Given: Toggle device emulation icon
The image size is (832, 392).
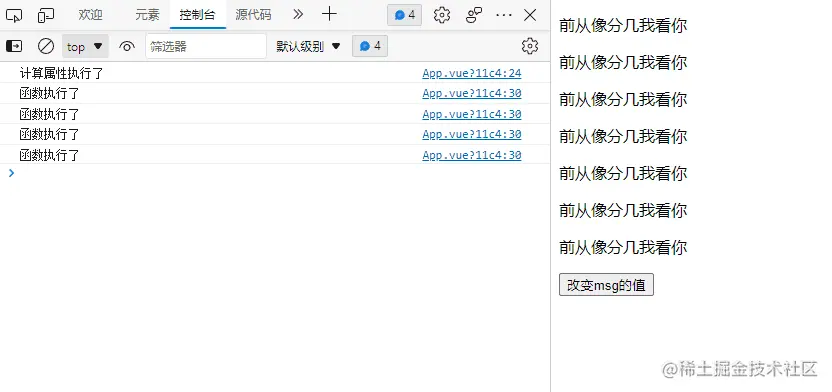Looking at the screenshot, I should pyautogui.click(x=46, y=15).
